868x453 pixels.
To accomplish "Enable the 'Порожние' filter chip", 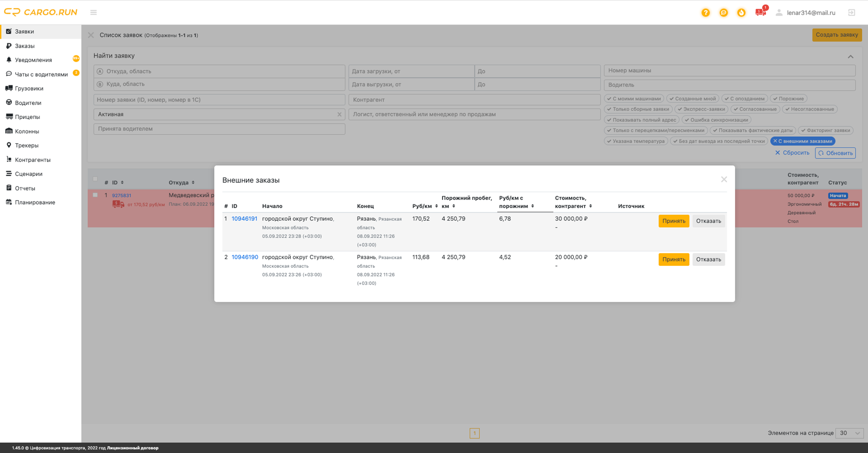I will [788, 98].
